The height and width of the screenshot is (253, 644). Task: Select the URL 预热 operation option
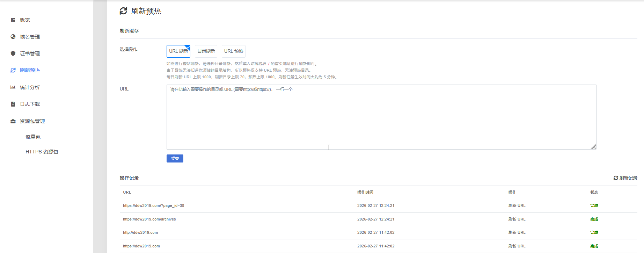tap(233, 51)
